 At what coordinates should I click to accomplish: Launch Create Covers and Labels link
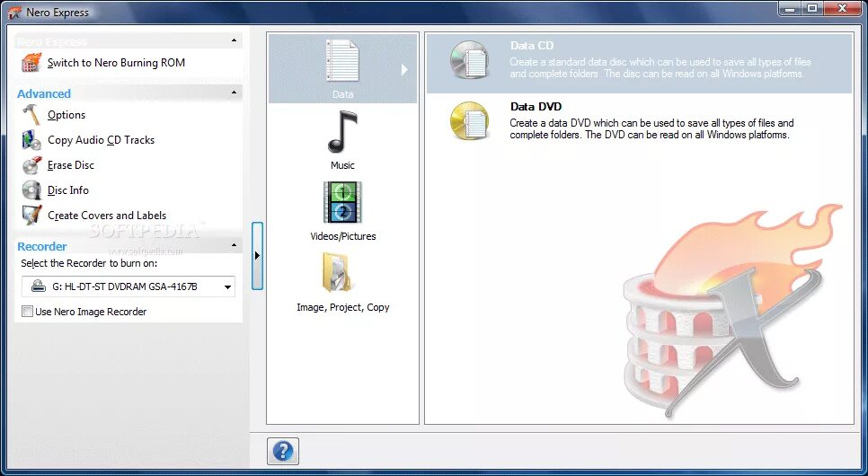tap(107, 216)
